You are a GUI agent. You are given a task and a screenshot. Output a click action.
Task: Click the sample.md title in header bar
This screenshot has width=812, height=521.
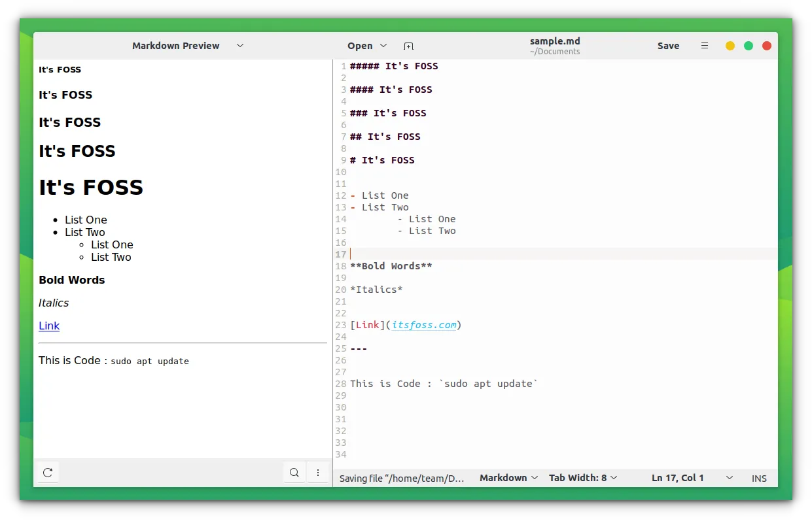554,41
